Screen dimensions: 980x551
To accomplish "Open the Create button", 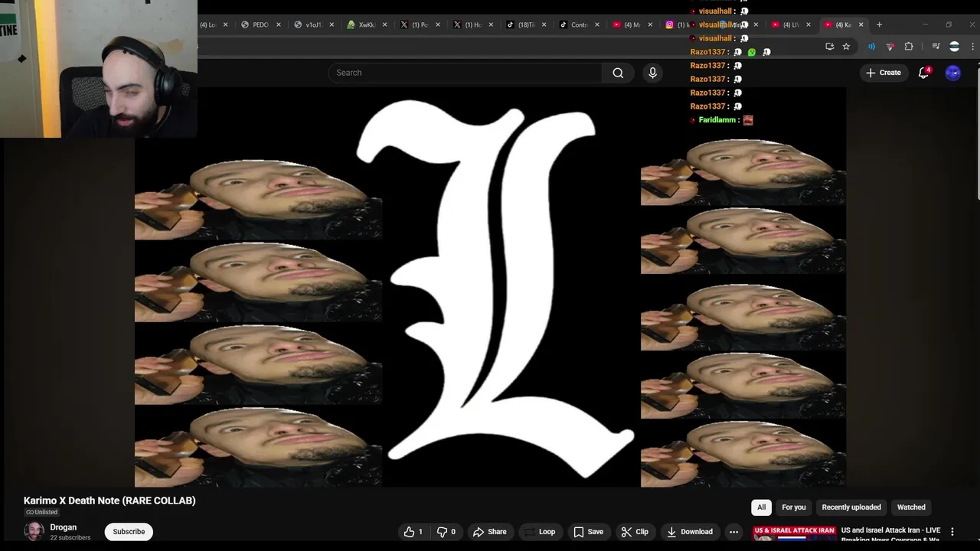I will (883, 73).
